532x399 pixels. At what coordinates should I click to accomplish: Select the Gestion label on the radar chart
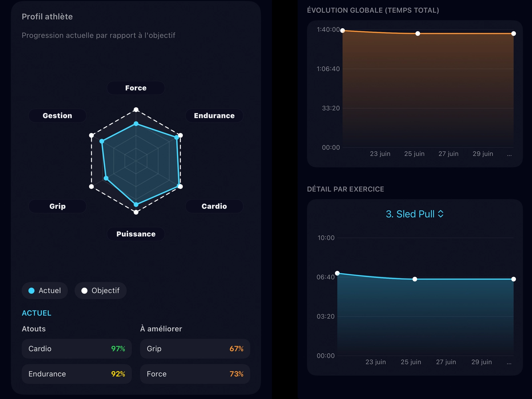click(x=58, y=116)
